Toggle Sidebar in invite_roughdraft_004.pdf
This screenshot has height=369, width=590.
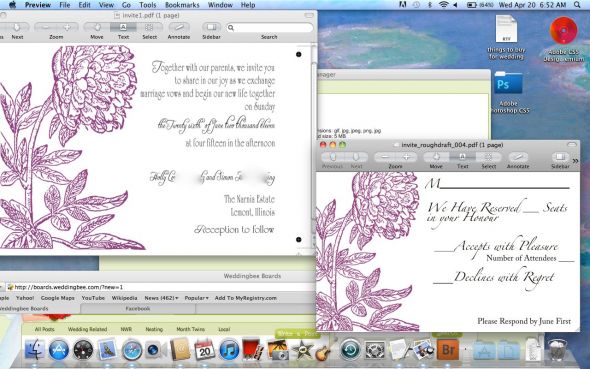(x=560, y=157)
